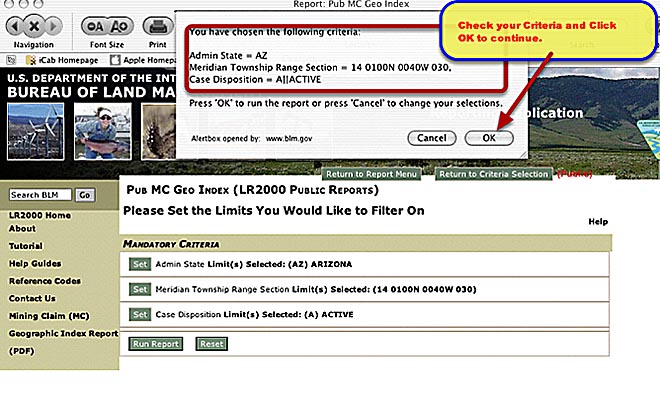Increase font size with large A icon
Viewport: 660px width, 395px height.
coord(120,27)
